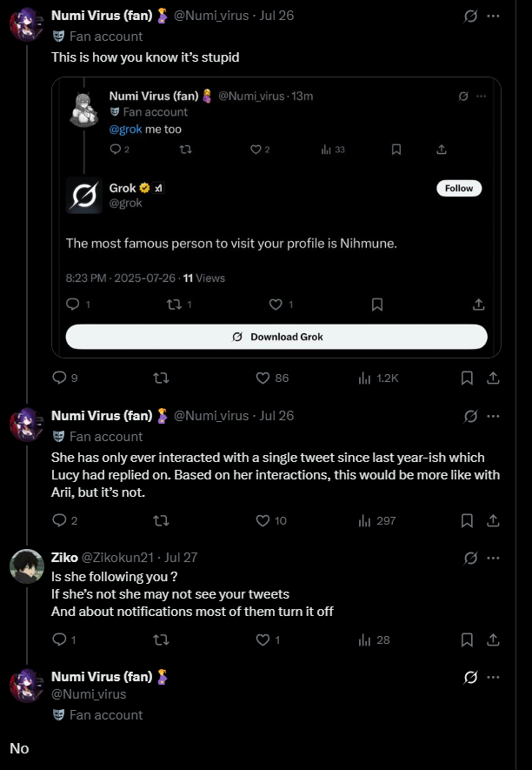532x770 pixels.
Task: Open more options menu on Ziko's reply
Action: 494,558
